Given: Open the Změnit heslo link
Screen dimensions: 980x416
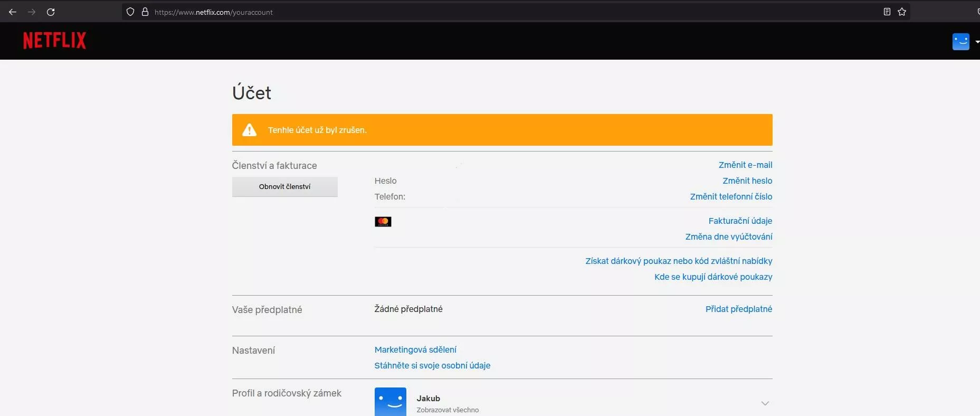Looking at the screenshot, I should [747, 181].
